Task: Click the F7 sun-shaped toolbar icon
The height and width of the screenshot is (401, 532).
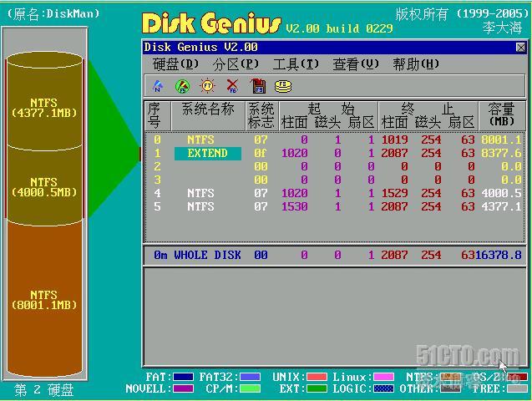Action: (x=207, y=85)
